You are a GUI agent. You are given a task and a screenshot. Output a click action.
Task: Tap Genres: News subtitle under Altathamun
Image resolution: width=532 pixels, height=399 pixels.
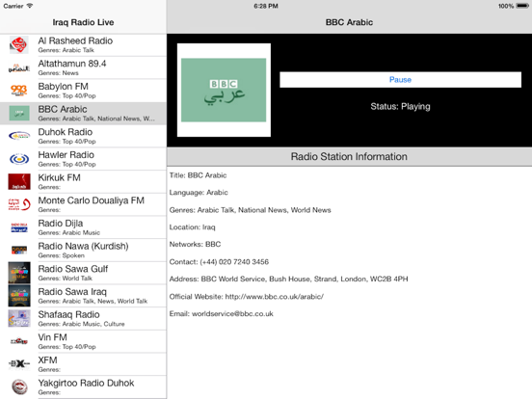point(59,73)
